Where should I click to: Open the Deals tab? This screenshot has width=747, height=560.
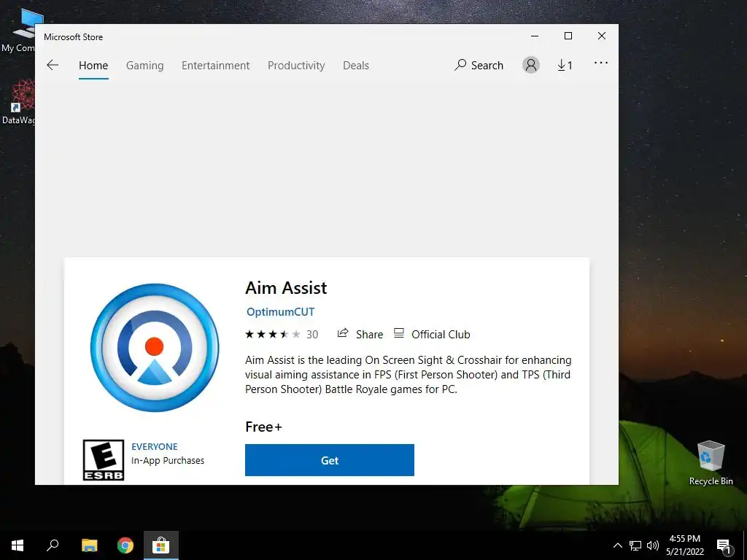356,65
